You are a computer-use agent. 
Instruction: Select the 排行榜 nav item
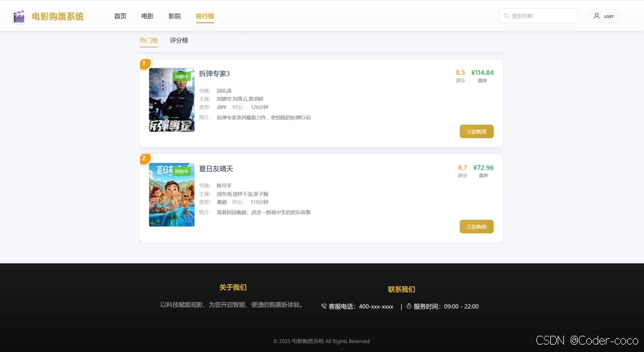click(205, 16)
